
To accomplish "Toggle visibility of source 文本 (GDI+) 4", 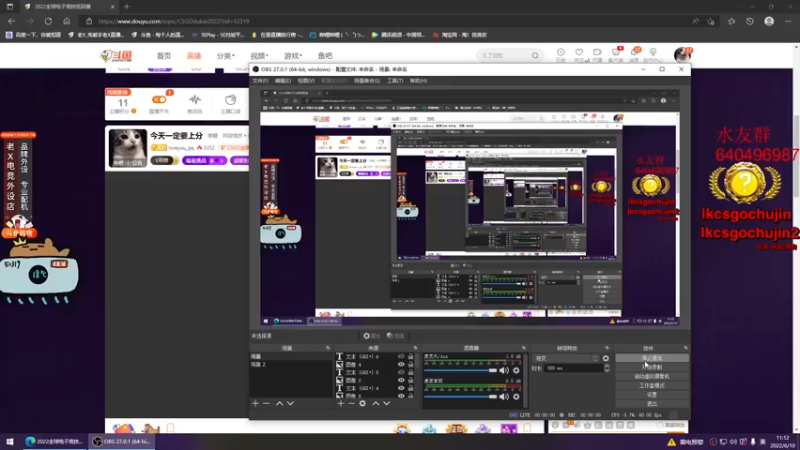I will (x=401, y=388).
